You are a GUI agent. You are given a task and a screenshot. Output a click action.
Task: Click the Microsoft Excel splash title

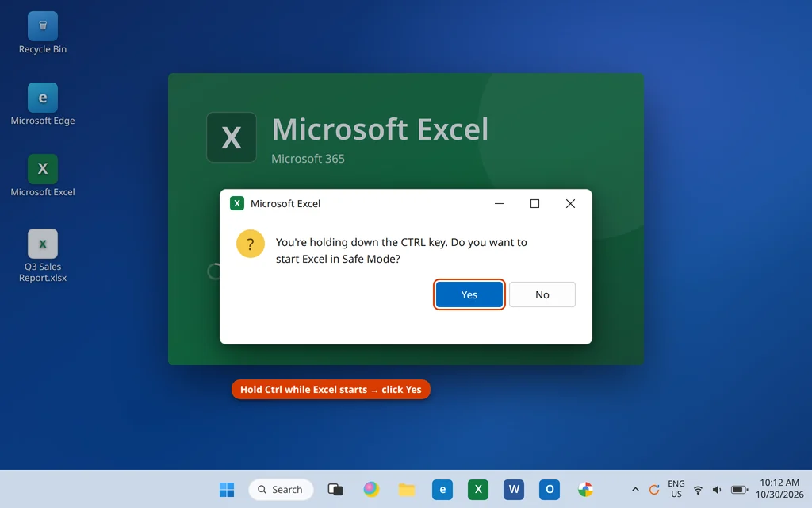coord(380,129)
